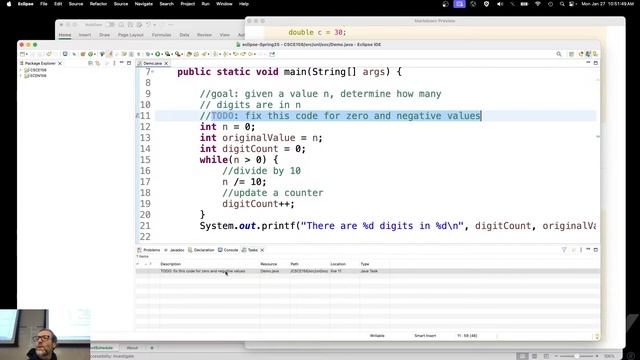Click the green Run button in Eclipse toolbar
640x360 pixels.
coord(157,54)
